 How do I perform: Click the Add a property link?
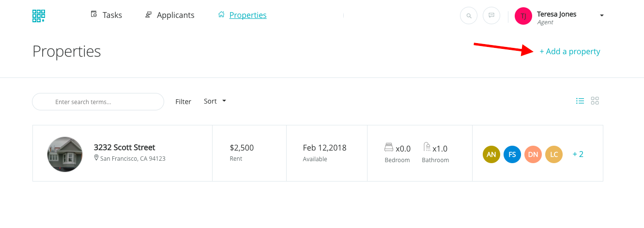(570, 51)
